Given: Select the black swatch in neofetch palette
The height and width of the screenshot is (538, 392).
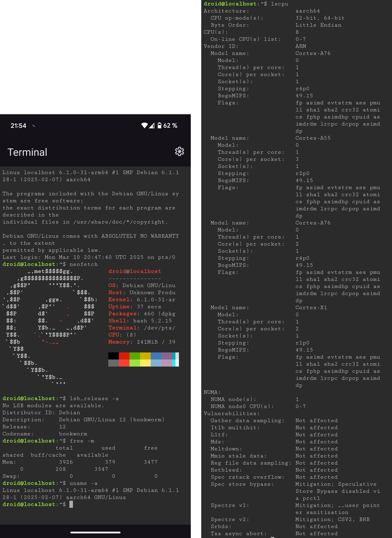Looking at the screenshot, I should pyautogui.click(x=113, y=356).
